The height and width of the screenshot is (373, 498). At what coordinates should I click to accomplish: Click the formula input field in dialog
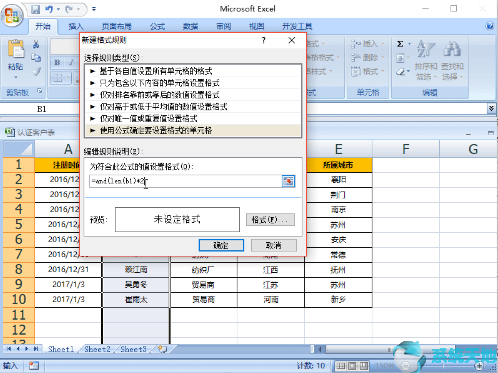point(185,181)
